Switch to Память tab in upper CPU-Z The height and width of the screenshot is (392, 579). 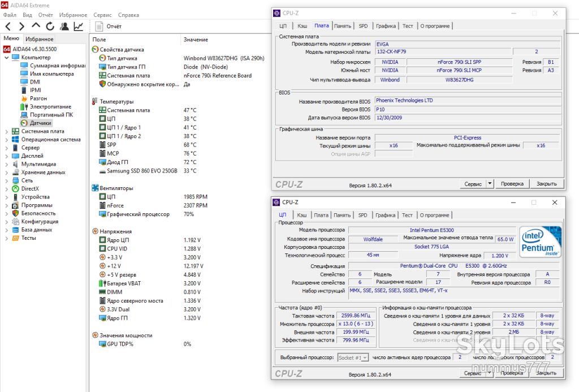click(343, 26)
